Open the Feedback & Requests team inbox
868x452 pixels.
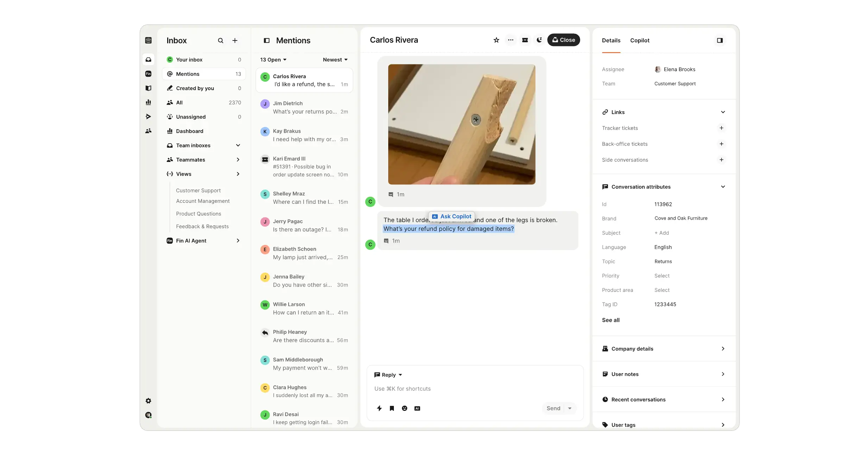(202, 226)
